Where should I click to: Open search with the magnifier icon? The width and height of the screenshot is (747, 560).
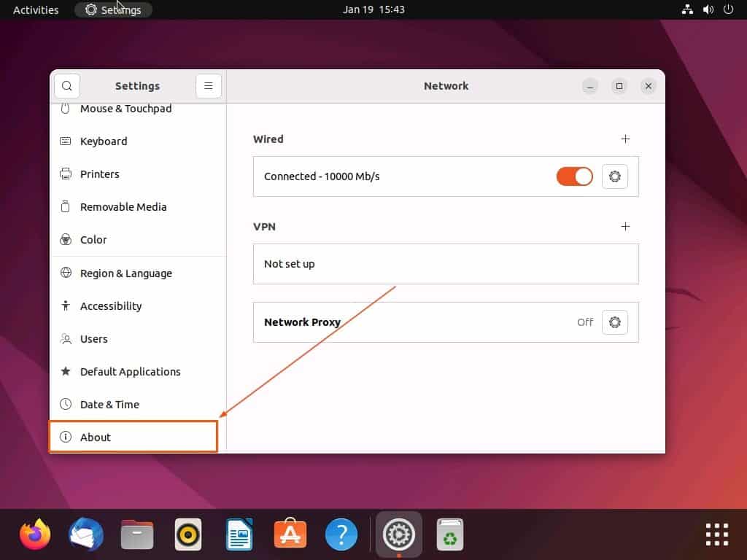[x=67, y=85]
